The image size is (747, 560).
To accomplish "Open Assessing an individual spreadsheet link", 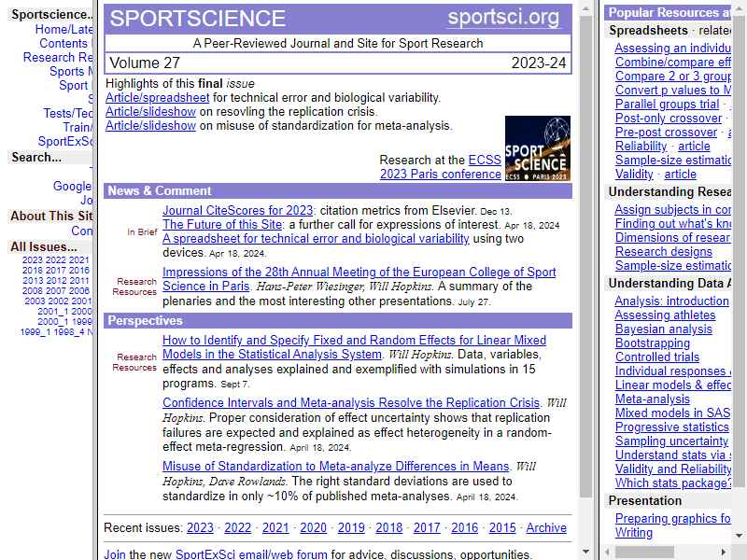I will pyautogui.click(x=672, y=49).
